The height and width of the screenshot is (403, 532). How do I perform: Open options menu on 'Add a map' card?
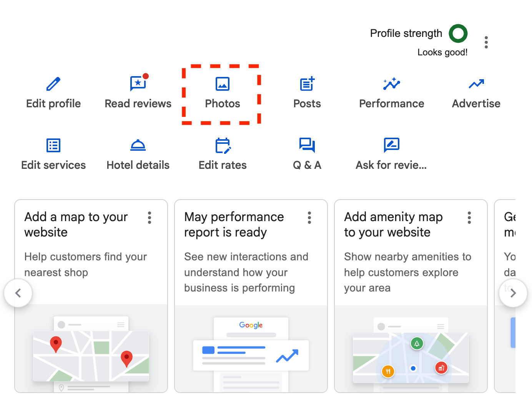pyautogui.click(x=150, y=218)
